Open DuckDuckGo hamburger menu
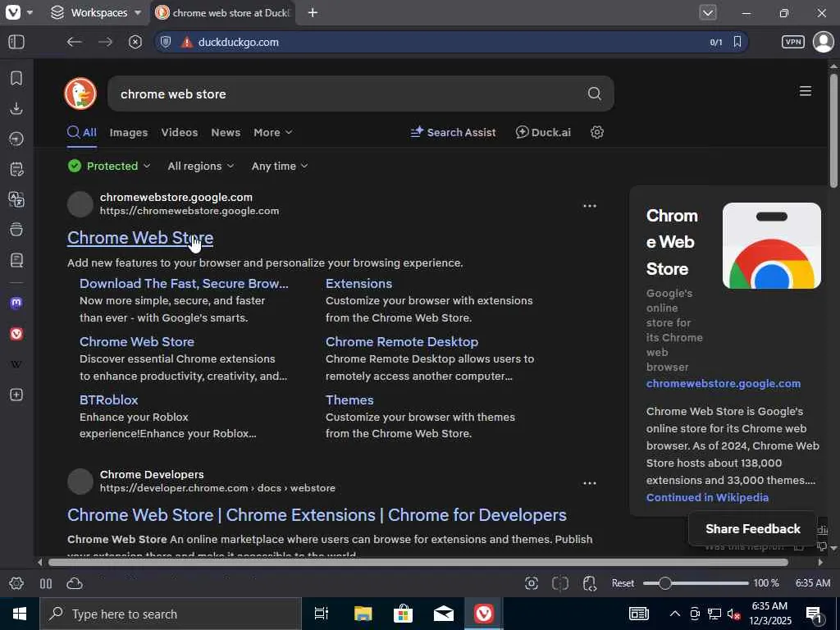Screen dimensions: 840x630 [x=806, y=91]
